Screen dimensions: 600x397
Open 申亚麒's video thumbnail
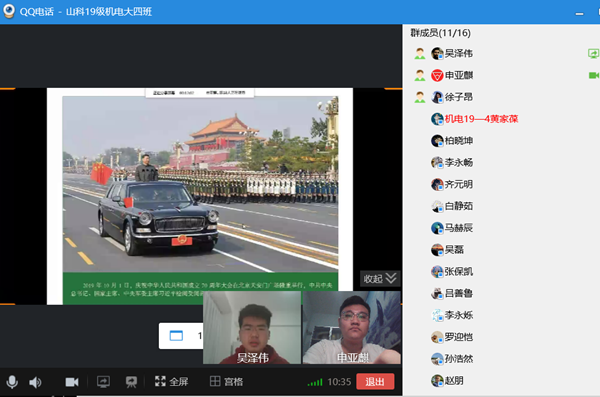[352, 327]
